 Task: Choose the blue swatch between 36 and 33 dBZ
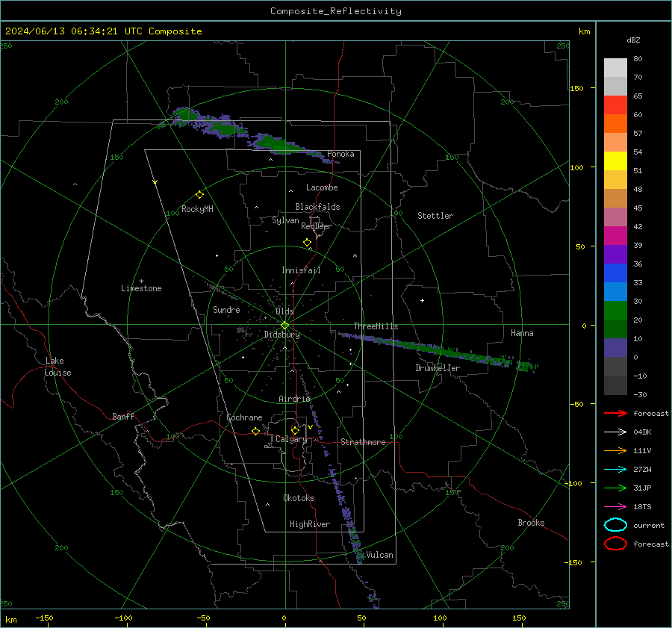point(615,273)
